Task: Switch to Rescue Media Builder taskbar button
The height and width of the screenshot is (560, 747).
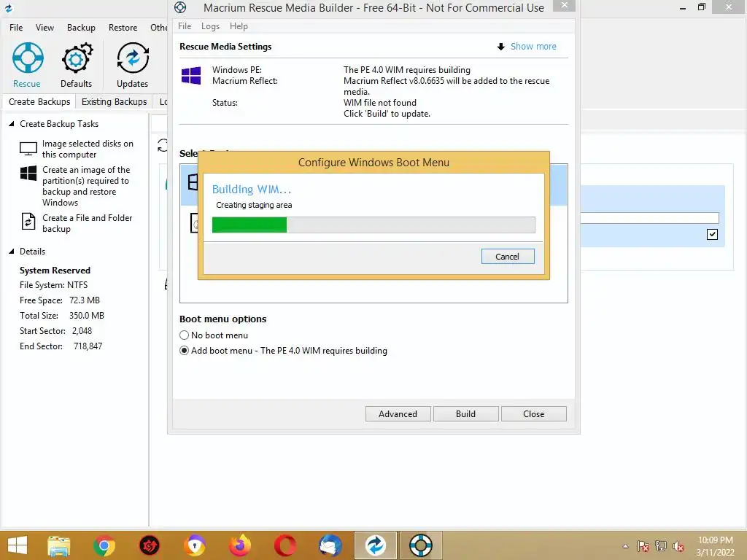Action: pos(421,545)
